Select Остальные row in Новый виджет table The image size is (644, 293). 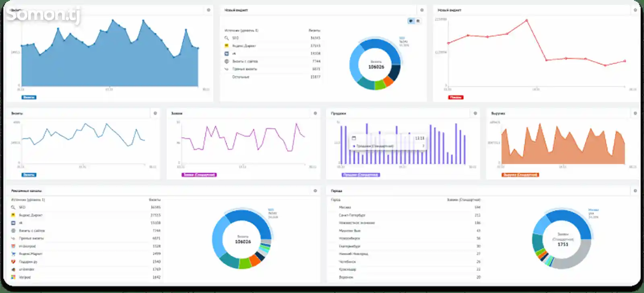pos(272,77)
